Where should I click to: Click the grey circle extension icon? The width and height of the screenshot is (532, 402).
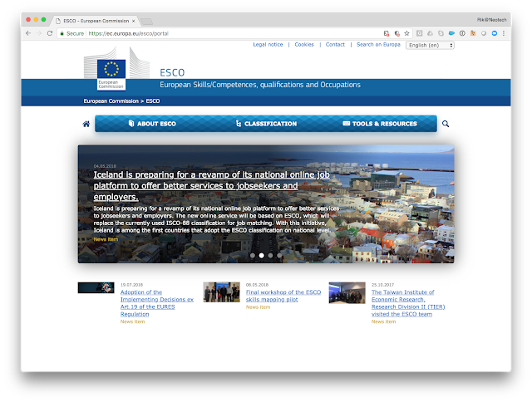[x=484, y=33]
